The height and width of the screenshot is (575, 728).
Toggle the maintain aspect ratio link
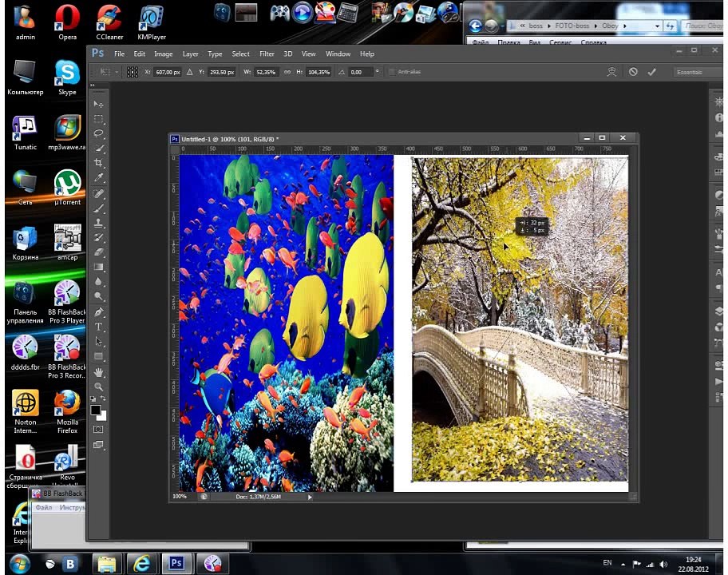coord(287,72)
